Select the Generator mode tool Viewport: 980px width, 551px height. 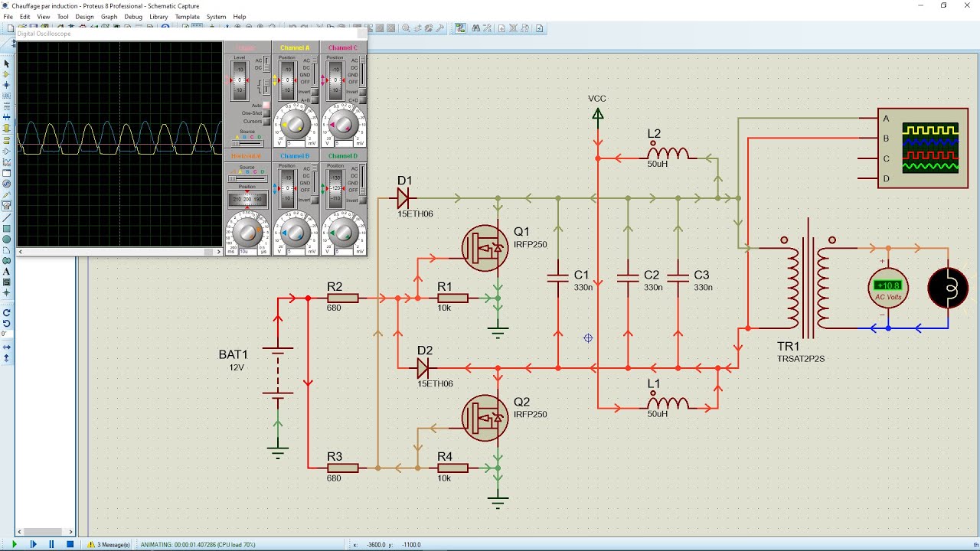(x=7, y=184)
